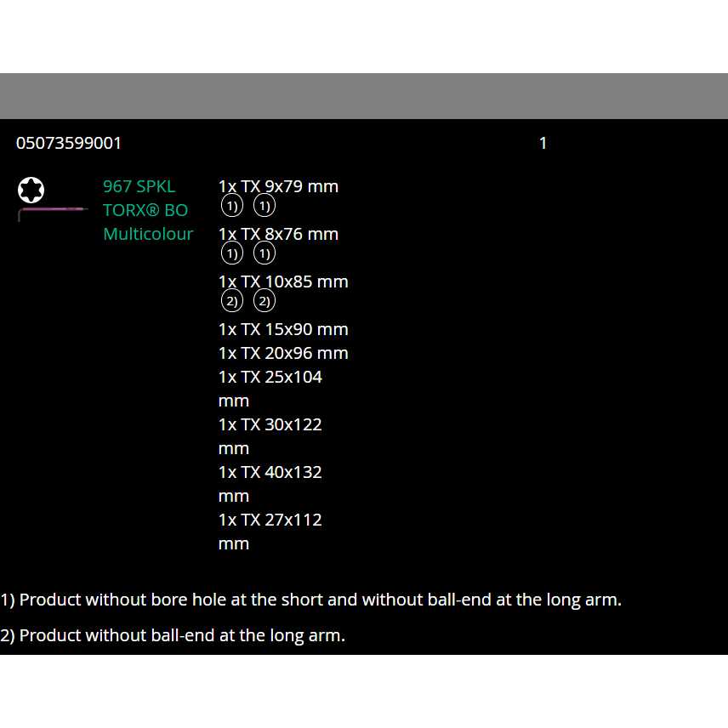Click footnote text about bore hole
This screenshot has width=728, height=728.
(310, 600)
